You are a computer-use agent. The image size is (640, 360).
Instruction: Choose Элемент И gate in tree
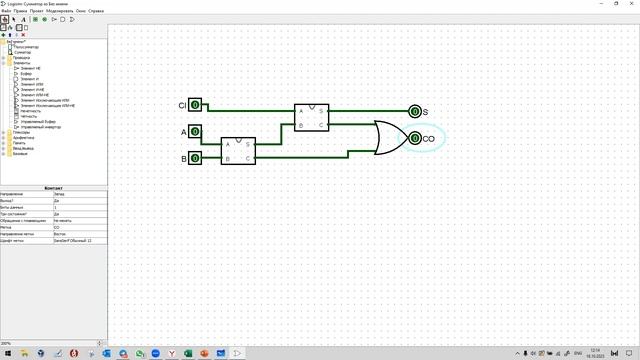coord(30,79)
